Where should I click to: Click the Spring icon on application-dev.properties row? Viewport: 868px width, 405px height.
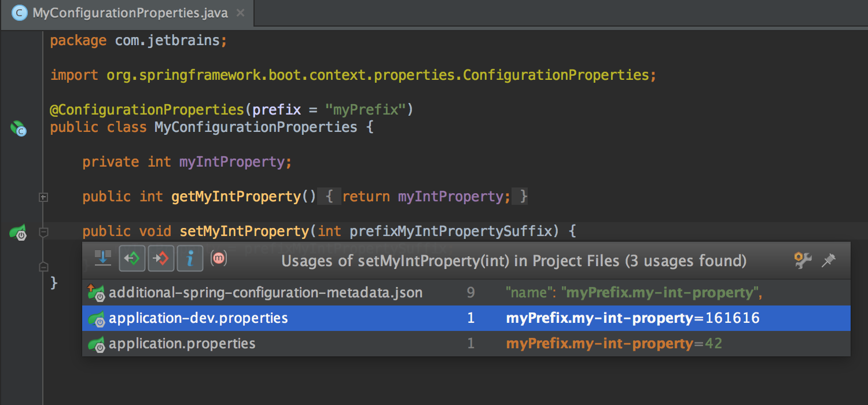click(95, 318)
